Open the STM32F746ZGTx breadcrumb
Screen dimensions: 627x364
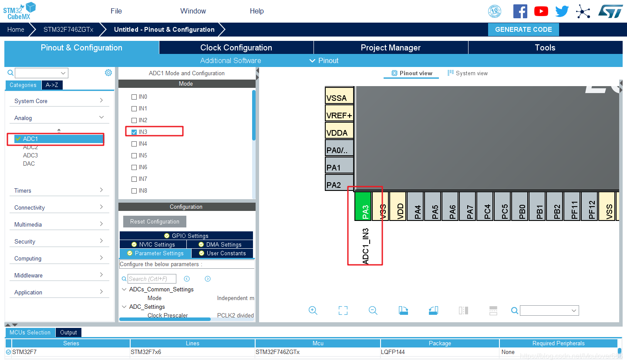pos(68,30)
